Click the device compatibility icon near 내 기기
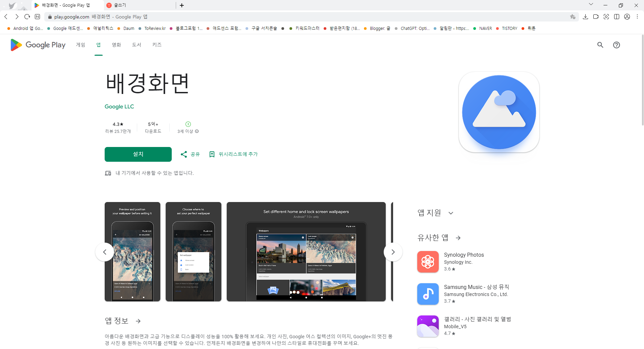This screenshot has height=349, width=644. point(108,173)
